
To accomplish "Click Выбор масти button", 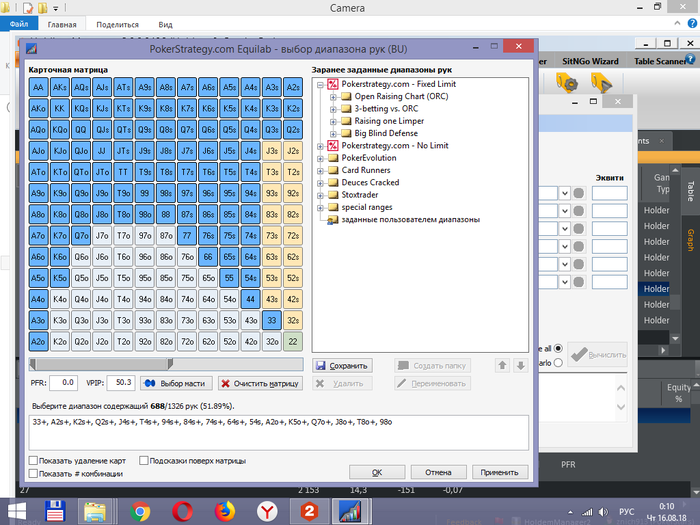I will click(177, 383).
